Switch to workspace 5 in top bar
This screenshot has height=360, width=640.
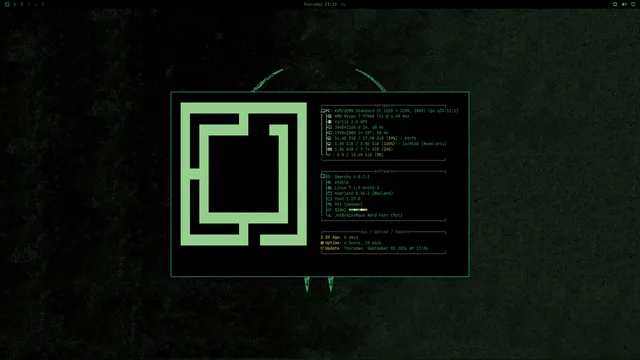pyautogui.click(x=42, y=4)
